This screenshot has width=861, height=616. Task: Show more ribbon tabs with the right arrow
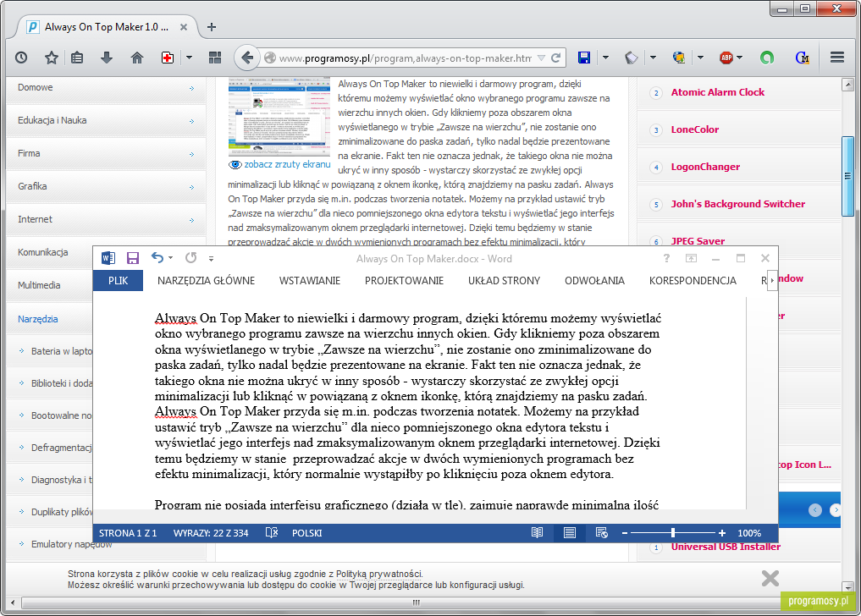coord(772,280)
